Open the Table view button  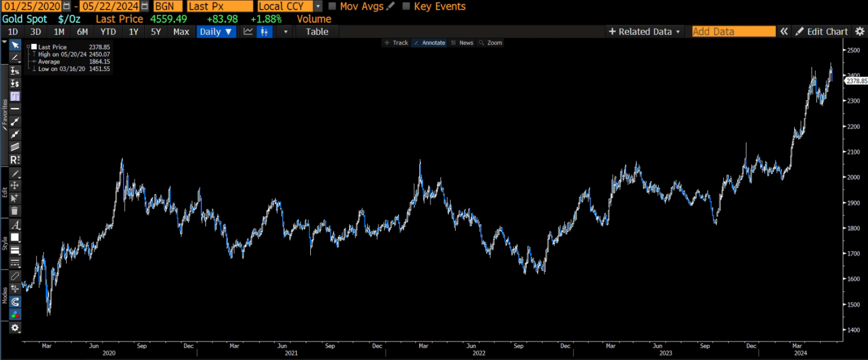coord(317,31)
